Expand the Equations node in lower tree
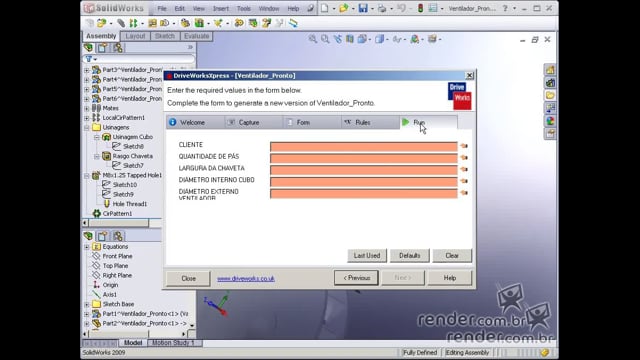 [x=87, y=247]
